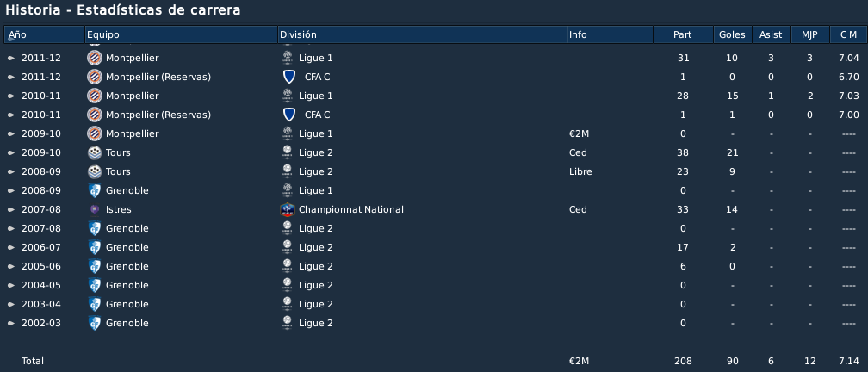Sort by the Equipo column header
The image size is (868, 372).
pyautogui.click(x=181, y=34)
